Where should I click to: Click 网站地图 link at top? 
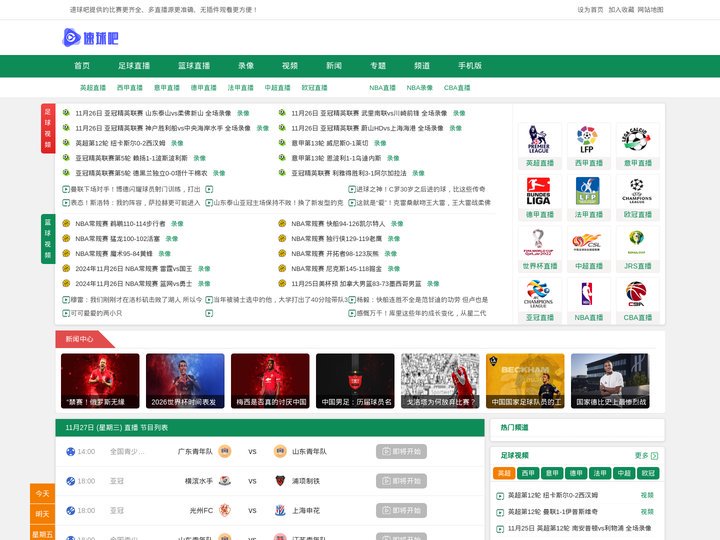click(x=650, y=10)
